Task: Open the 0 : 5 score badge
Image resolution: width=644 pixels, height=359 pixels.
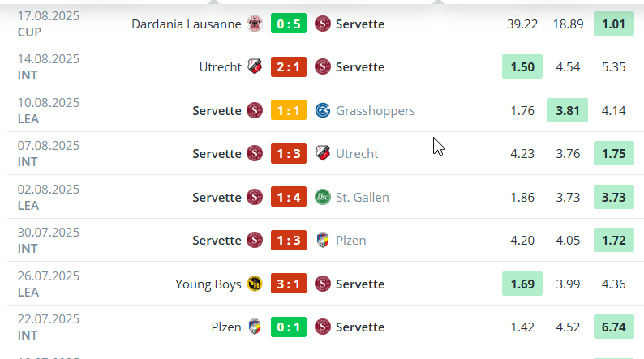Action: coord(288,24)
